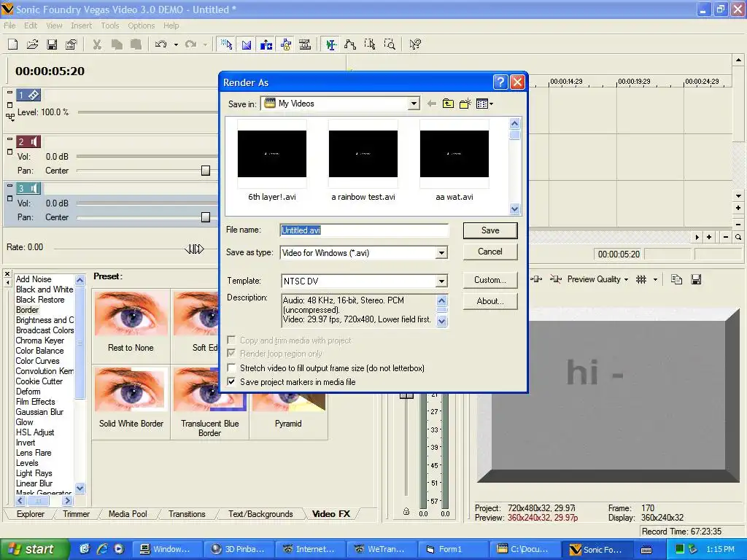Click the Windows start button

tap(34, 549)
